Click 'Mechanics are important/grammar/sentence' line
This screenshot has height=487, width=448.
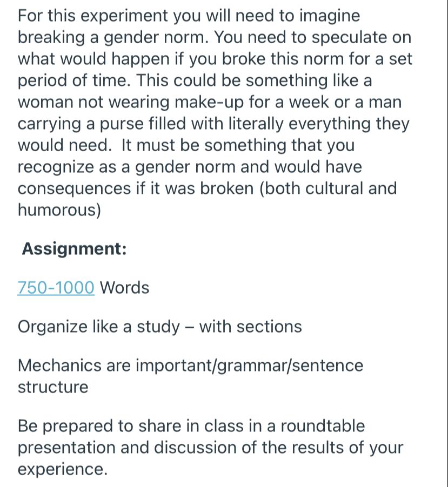(x=190, y=366)
